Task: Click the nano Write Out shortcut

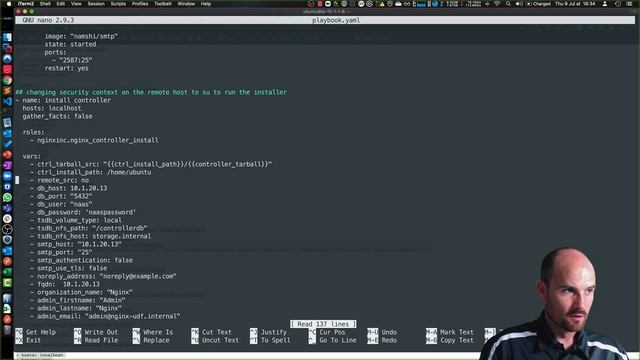Action: point(96,332)
